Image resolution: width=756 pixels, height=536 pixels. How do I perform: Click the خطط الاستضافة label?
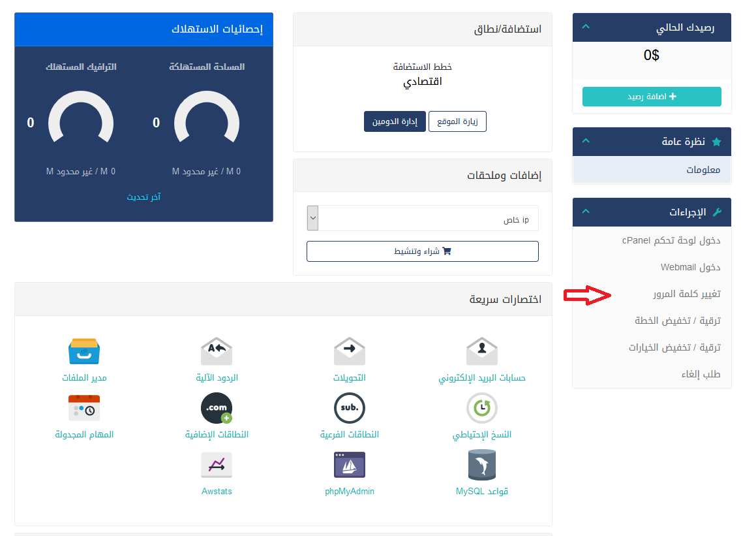[423, 67]
